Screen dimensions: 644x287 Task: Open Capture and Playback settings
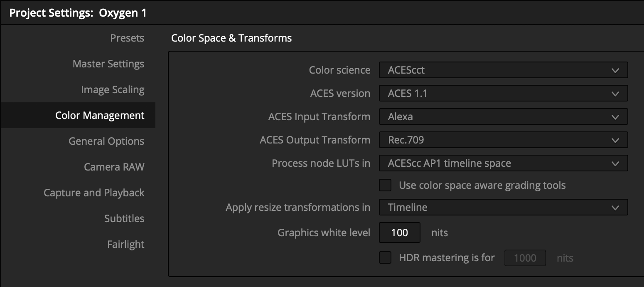(94, 193)
